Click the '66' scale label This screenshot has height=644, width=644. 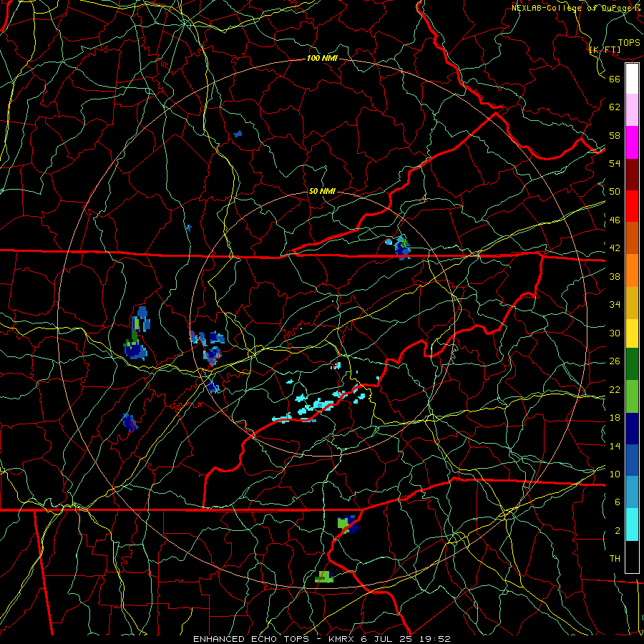[615, 79]
